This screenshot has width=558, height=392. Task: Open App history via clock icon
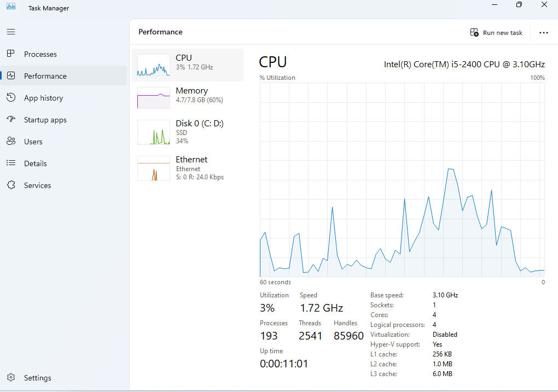pos(11,98)
